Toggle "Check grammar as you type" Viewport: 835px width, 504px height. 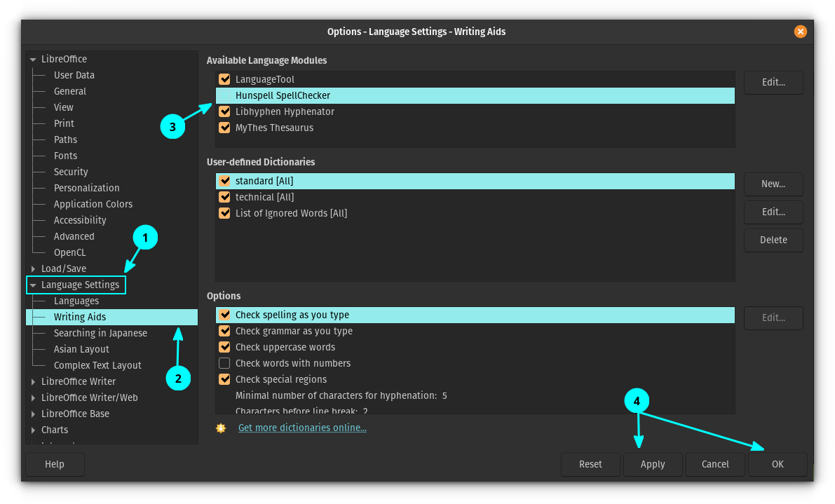pos(224,331)
